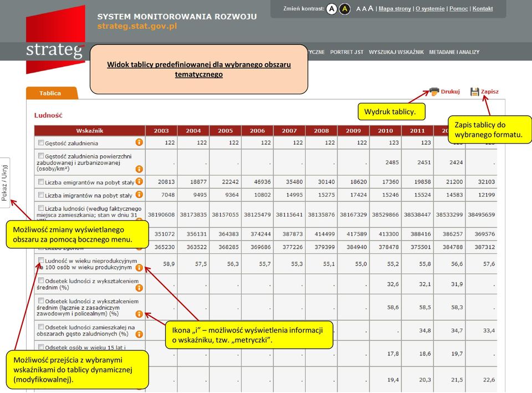The height and width of the screenshot is (393, 532).
Task: Select the Liczba emigrantów na pobyt stały checkbox
Action: pyautogui.click(x=41, y=182)
